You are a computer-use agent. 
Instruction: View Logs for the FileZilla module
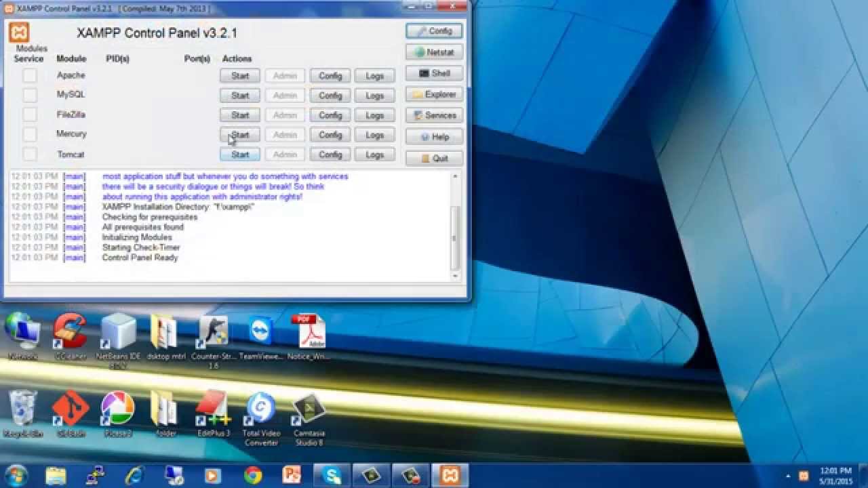click(375, 115)
